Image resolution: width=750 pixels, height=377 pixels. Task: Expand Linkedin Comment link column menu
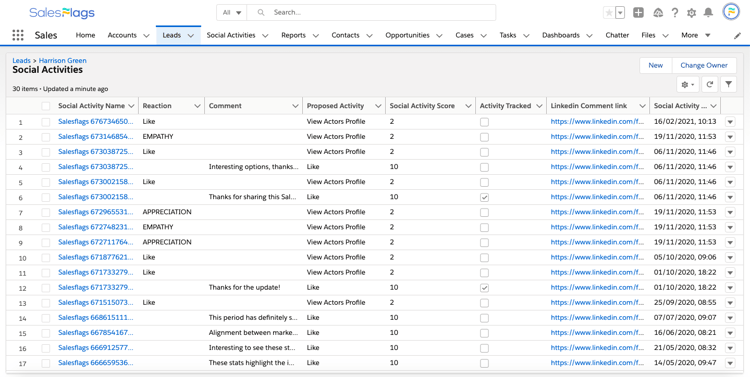(642, 106)
